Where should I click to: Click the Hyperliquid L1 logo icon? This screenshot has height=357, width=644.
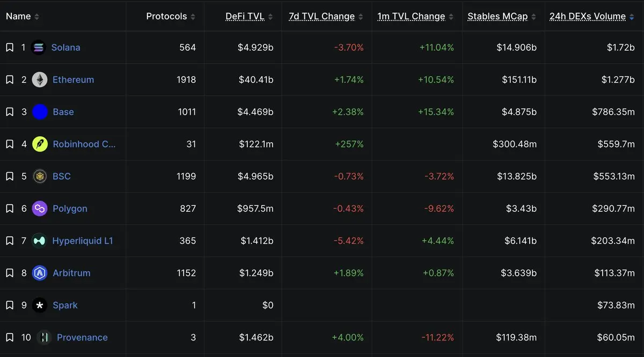click(39, 241)
